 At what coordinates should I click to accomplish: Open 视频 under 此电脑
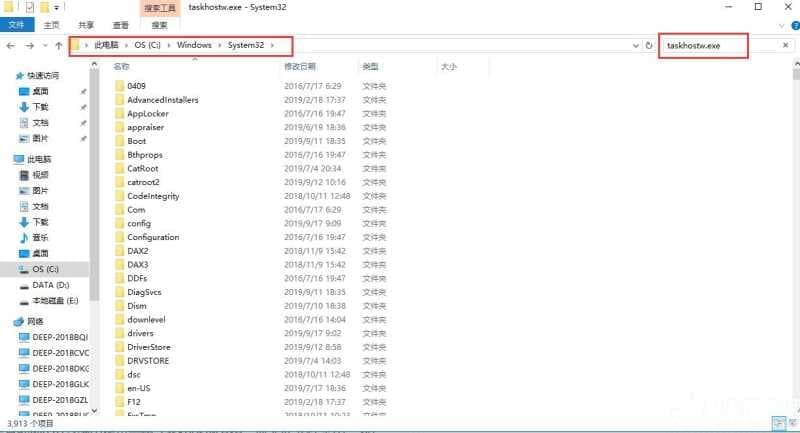[x=40, y=174]
